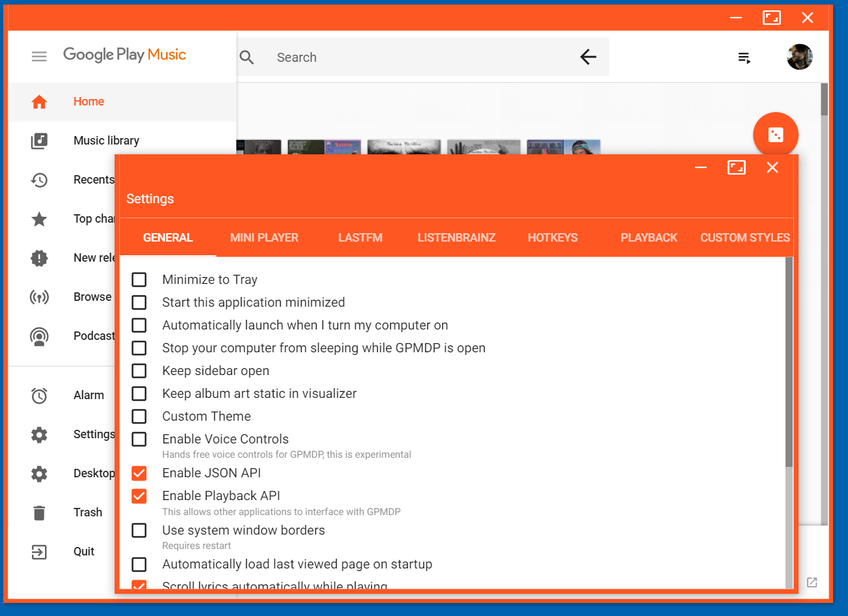848x616 pixels.
Task: Open Top charts via the star icon
Action: pyautogui.click(x=39, y=219)
